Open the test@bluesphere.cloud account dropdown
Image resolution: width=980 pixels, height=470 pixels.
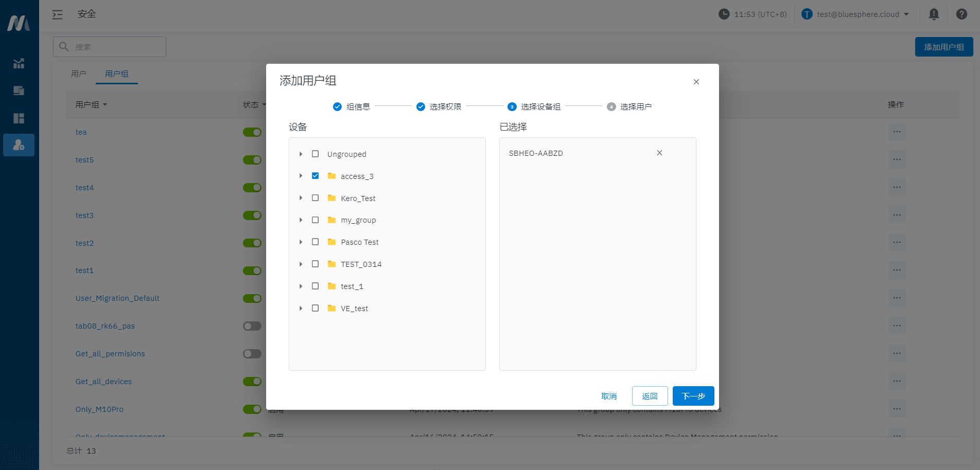(855, 14)
